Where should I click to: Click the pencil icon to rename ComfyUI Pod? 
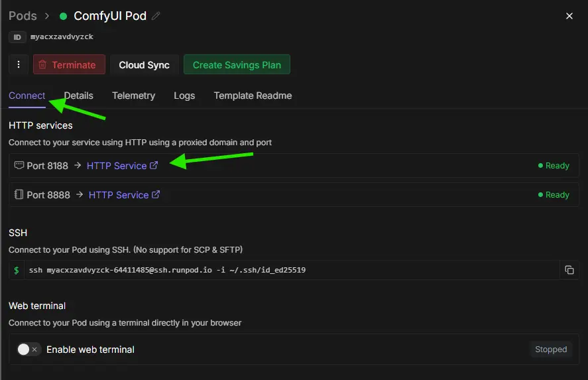[x=156, y=16]
